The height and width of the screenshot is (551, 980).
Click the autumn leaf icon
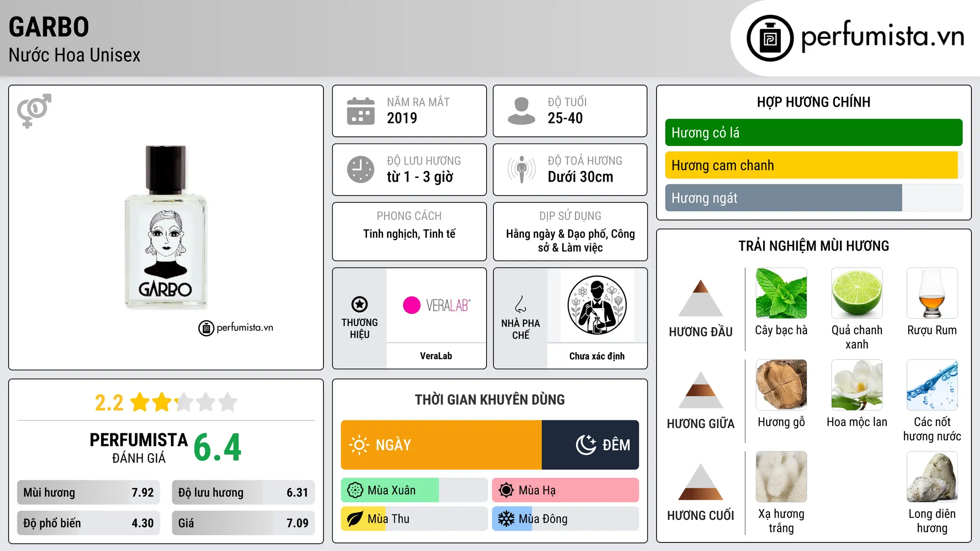(355, 519)
